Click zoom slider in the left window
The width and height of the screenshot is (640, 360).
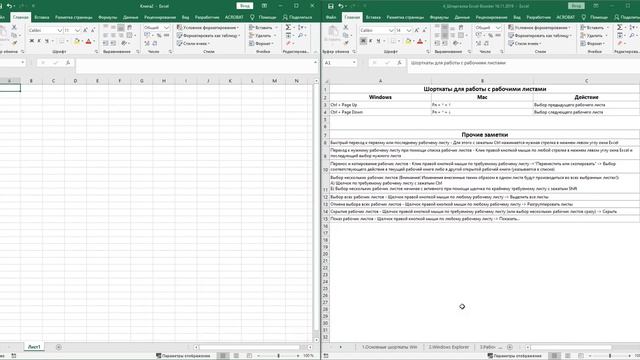click(x=278, y=356)
